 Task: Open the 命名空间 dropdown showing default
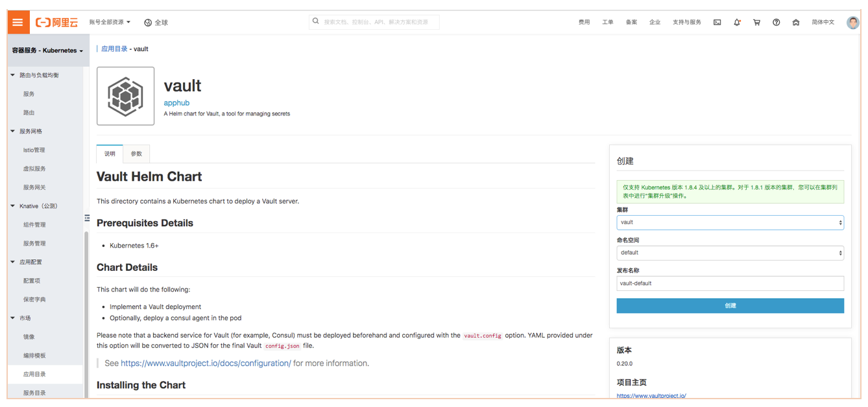730,253
